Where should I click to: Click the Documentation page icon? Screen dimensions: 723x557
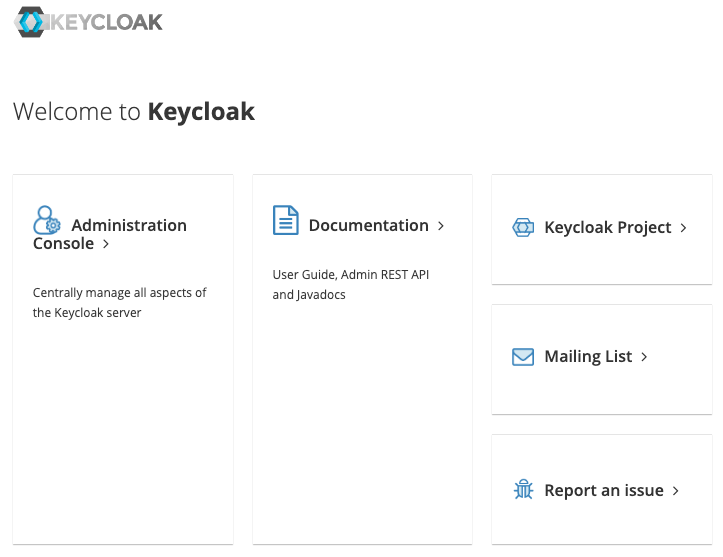(285, 220)
